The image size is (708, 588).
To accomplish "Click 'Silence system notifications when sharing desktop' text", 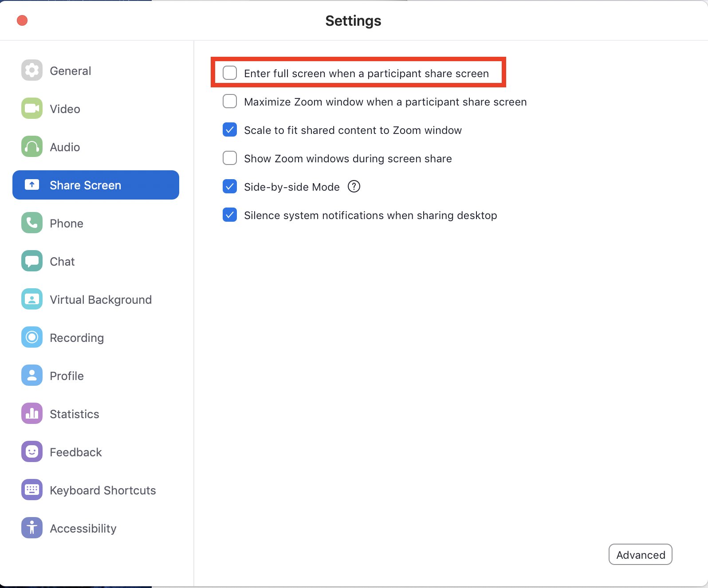I will click(370, 216).
